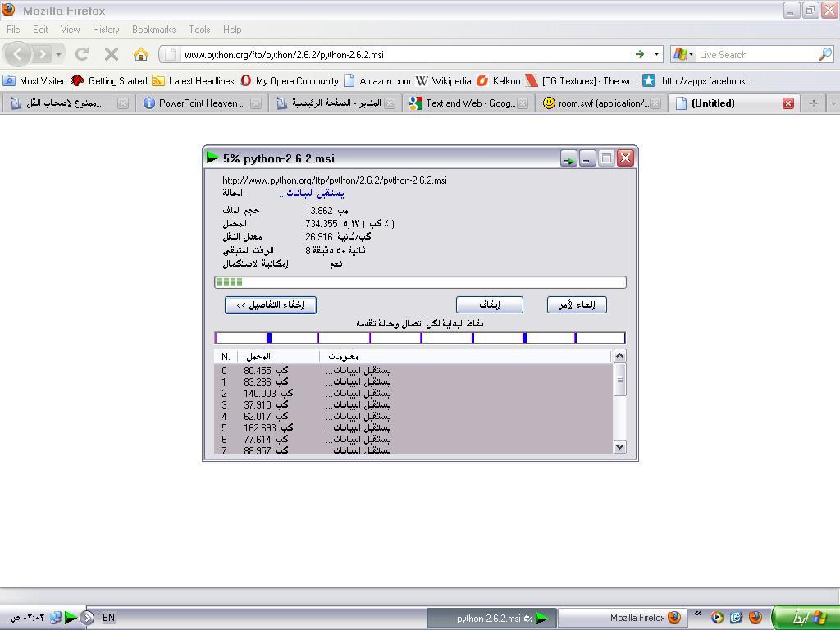Screen dimensions: 840x630
Task: Select connection row 5 with 162.693
Action: pyautogui.click(x=413, y=428)
